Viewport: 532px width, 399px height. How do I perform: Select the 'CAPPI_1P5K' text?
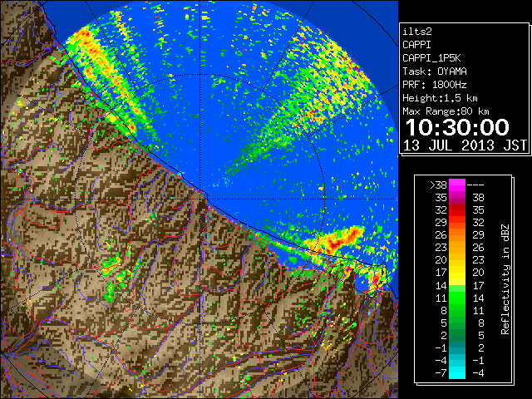point(431,58)
